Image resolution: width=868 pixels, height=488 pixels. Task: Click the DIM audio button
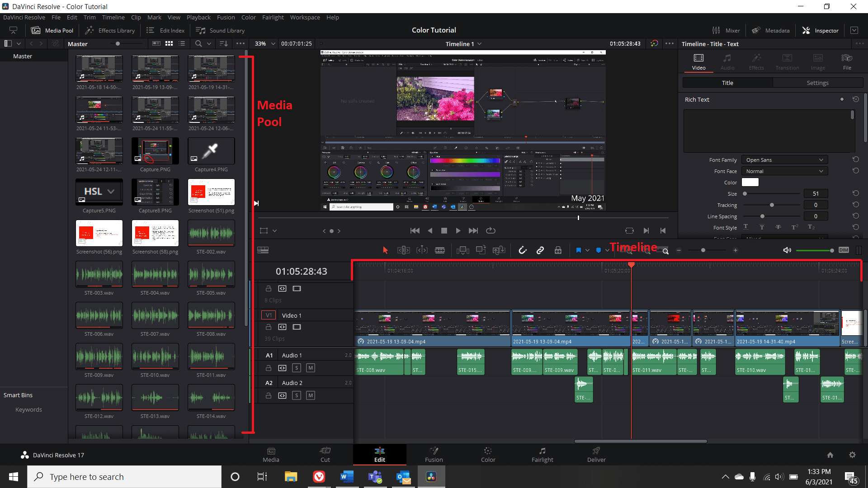coord(843,250)
